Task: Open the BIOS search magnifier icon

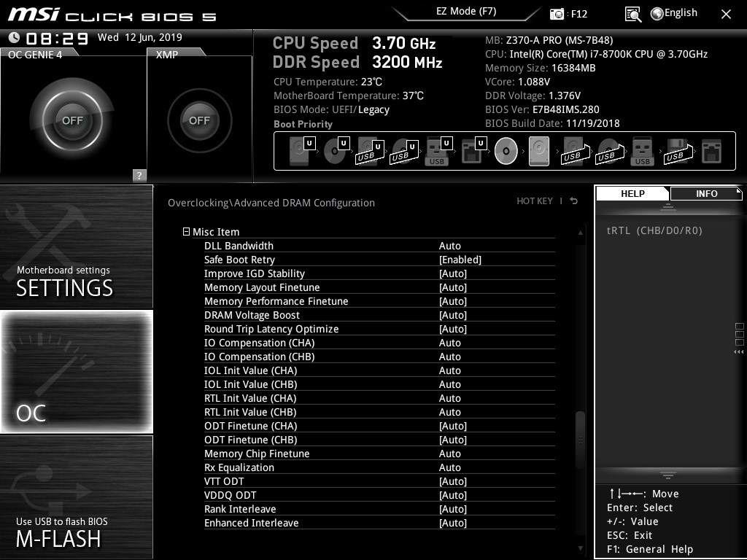Action: click(633, 14)
